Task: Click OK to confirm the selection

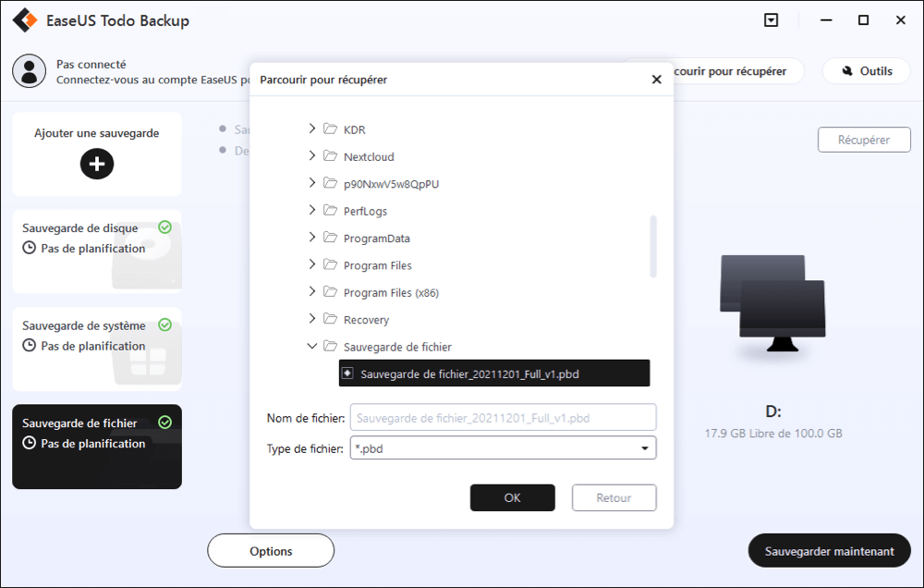Action: pyautogui.click(x=512, y=497)
